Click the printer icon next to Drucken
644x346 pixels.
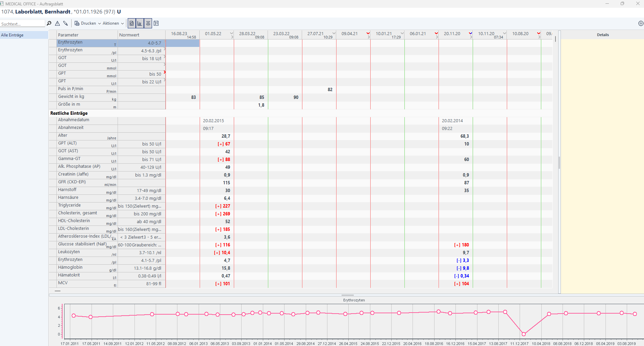tap(77, 23)
